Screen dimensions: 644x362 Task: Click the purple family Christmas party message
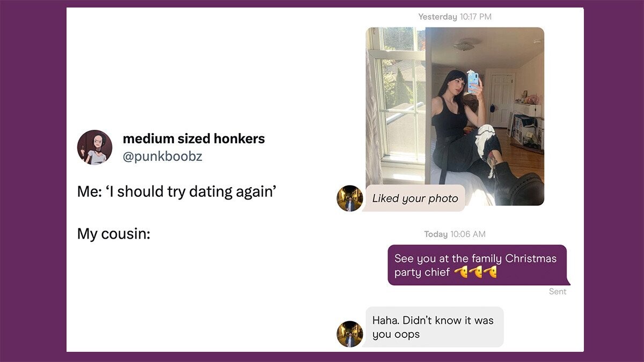pos(477,265)
